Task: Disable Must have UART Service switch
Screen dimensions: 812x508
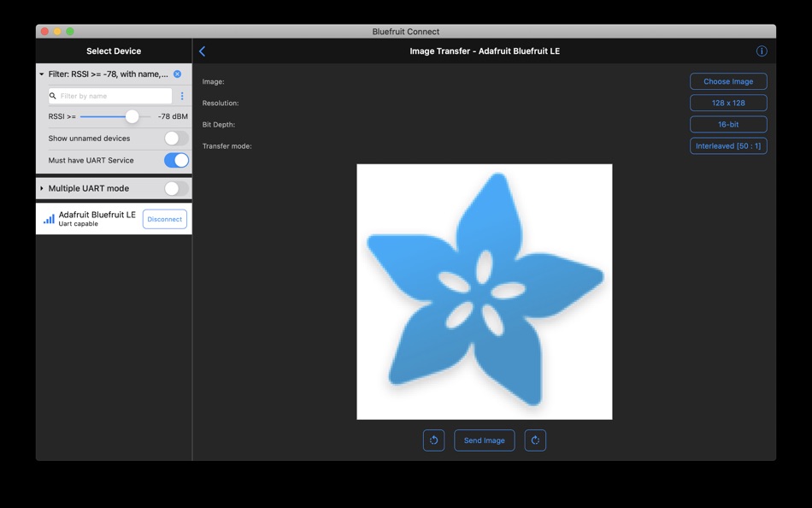Action: point(176,160)
